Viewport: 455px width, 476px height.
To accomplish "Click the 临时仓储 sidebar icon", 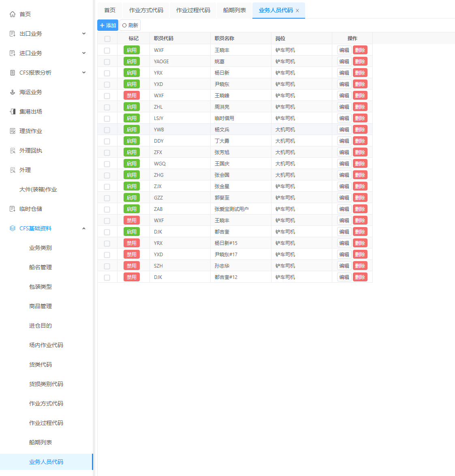I will (x=13, y=209).
